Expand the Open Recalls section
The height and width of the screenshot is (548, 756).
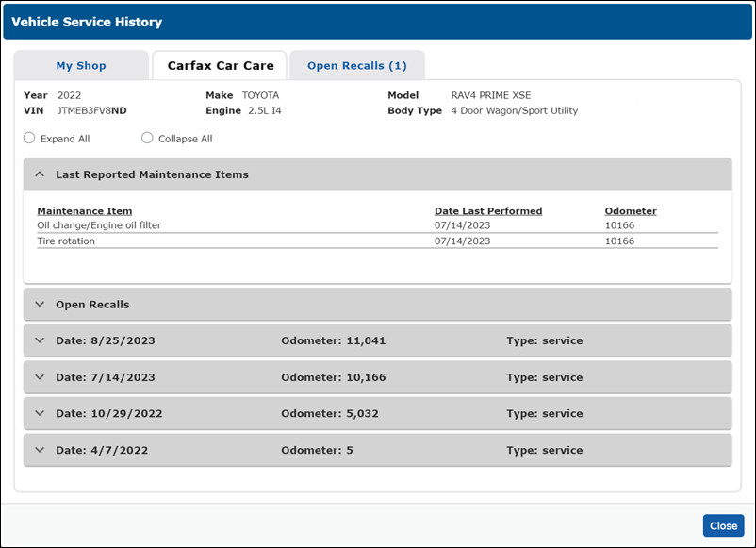coord(377,305)
